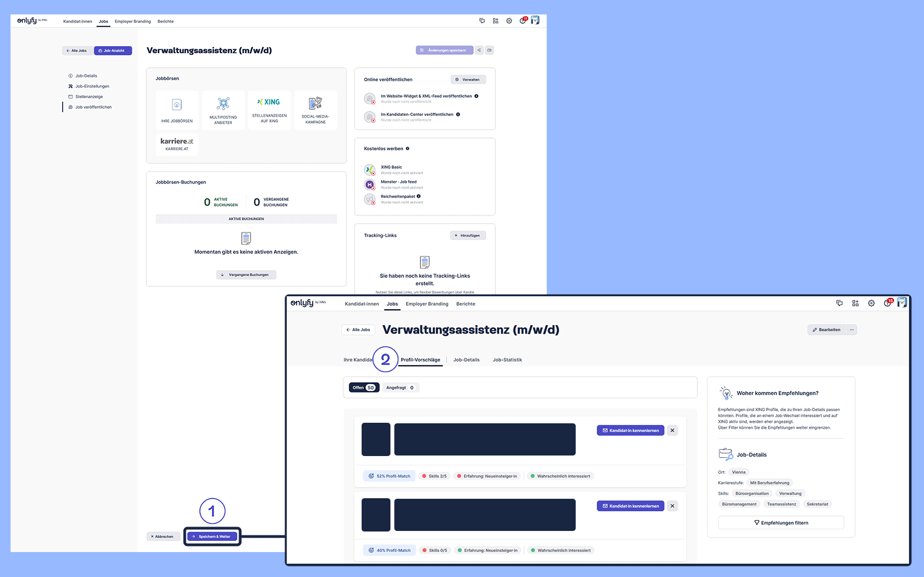Click the karriere.at job board tile
Viewport: 924px width, 577px height.
[x=177, y=144]
